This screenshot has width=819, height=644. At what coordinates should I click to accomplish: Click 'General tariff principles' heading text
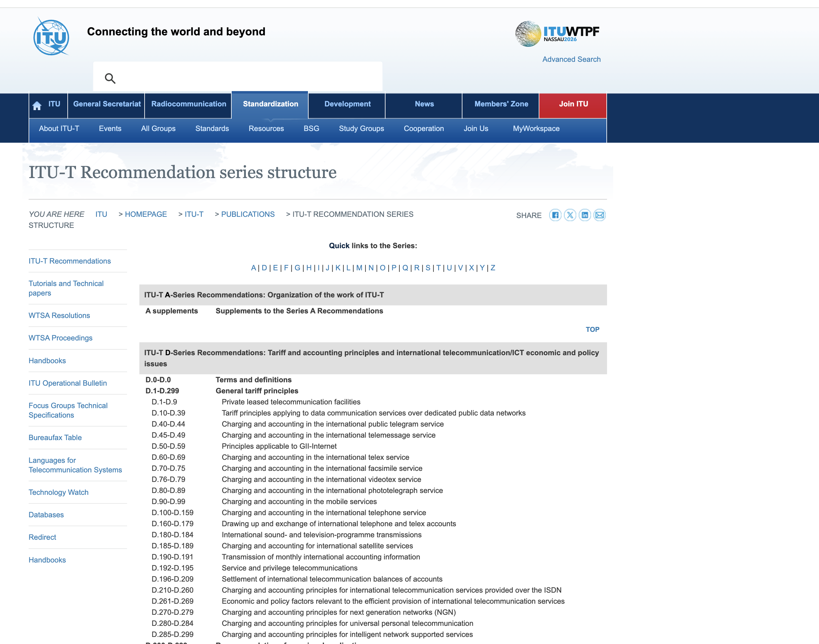[257, 391]
